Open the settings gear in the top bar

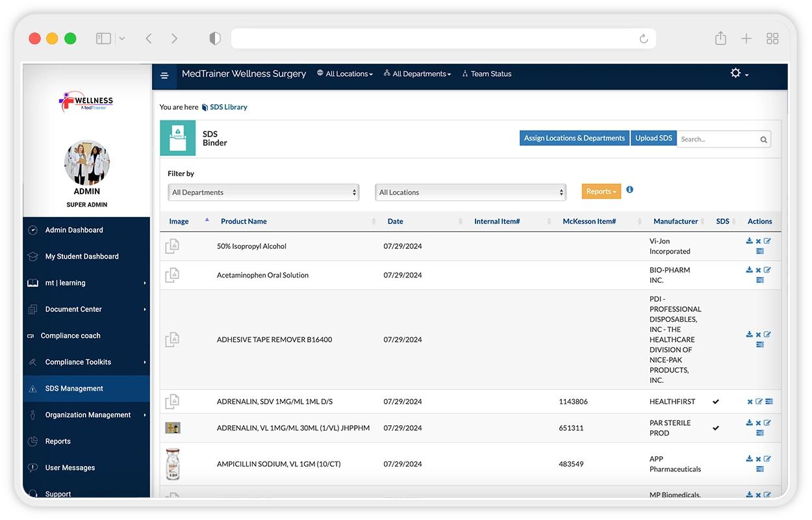(x=735, y=73)
